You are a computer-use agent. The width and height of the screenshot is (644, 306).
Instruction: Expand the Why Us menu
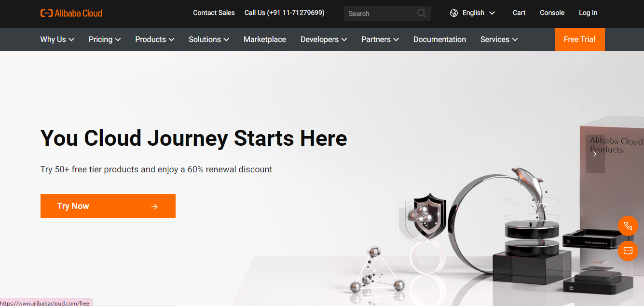57,40
